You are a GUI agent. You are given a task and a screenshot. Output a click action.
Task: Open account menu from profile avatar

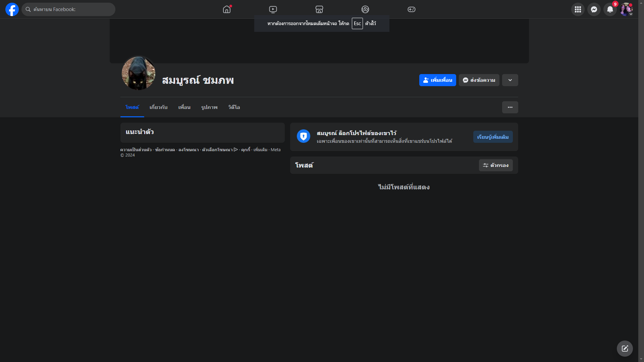coord(626,9)
